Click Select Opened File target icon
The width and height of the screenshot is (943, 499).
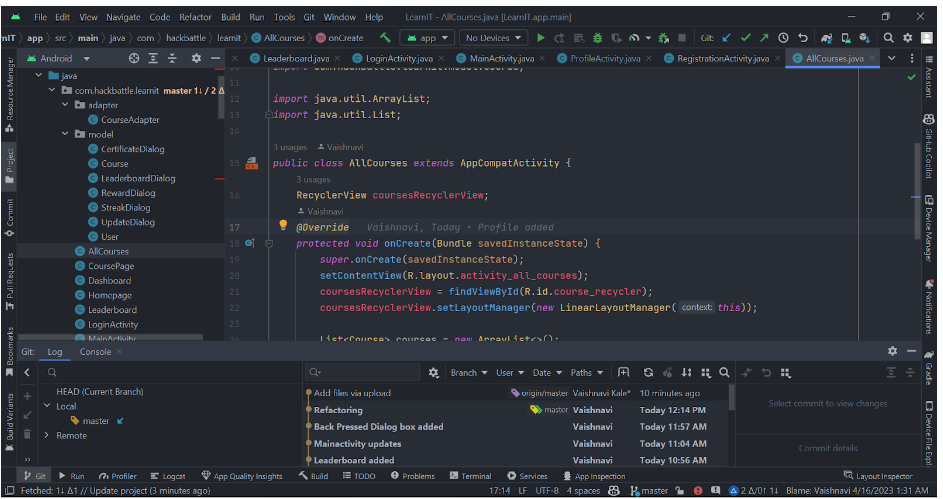click(134, 58)
